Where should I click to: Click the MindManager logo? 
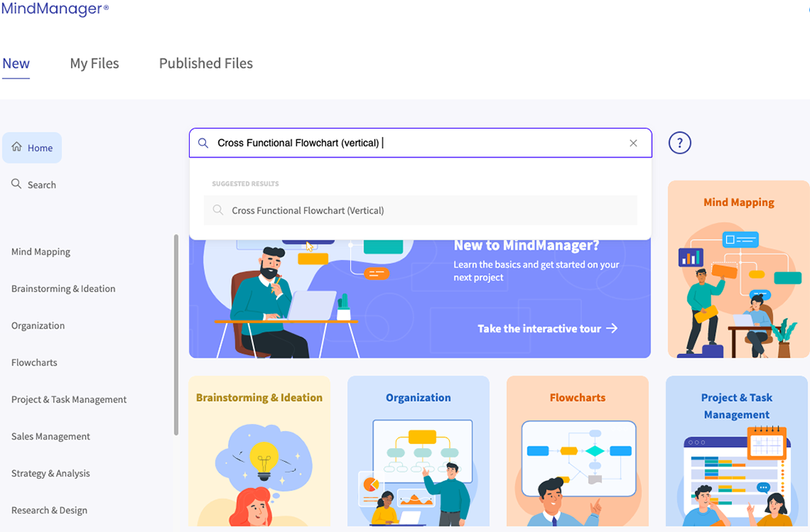click(55, 8)
